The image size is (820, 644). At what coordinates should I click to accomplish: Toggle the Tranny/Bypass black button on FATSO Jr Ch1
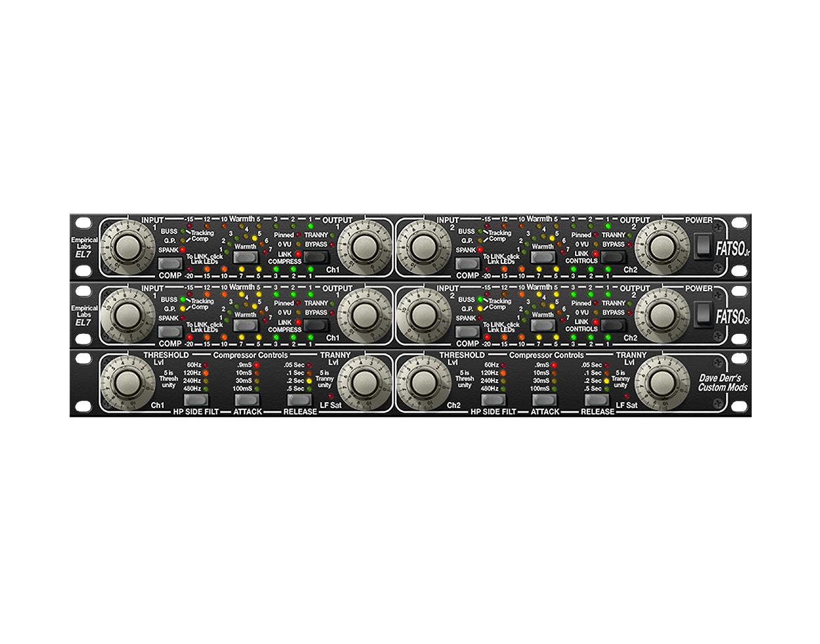click(317, 258)
